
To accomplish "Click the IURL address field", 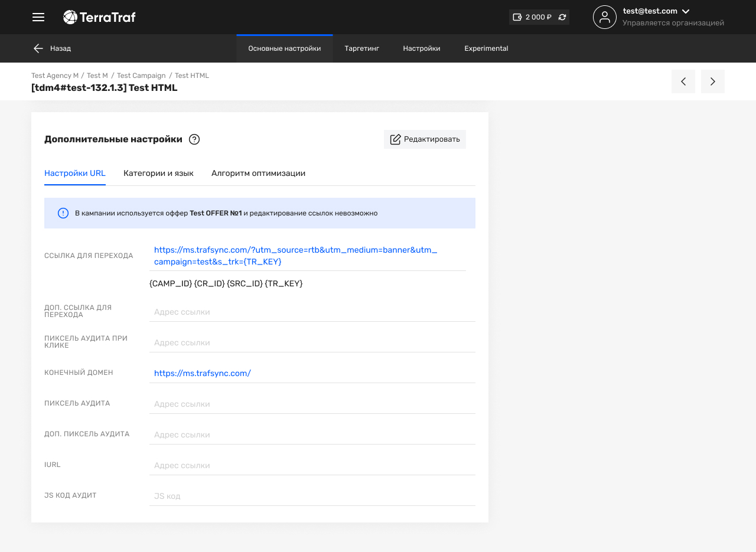I will coord(312,465).
